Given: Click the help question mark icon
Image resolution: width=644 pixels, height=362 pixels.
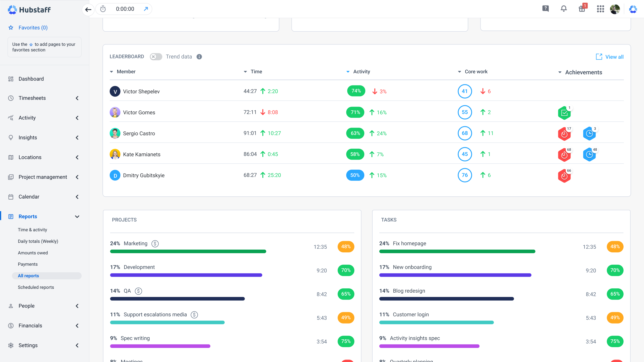Looking at the screenshot, I should [545, 9].
